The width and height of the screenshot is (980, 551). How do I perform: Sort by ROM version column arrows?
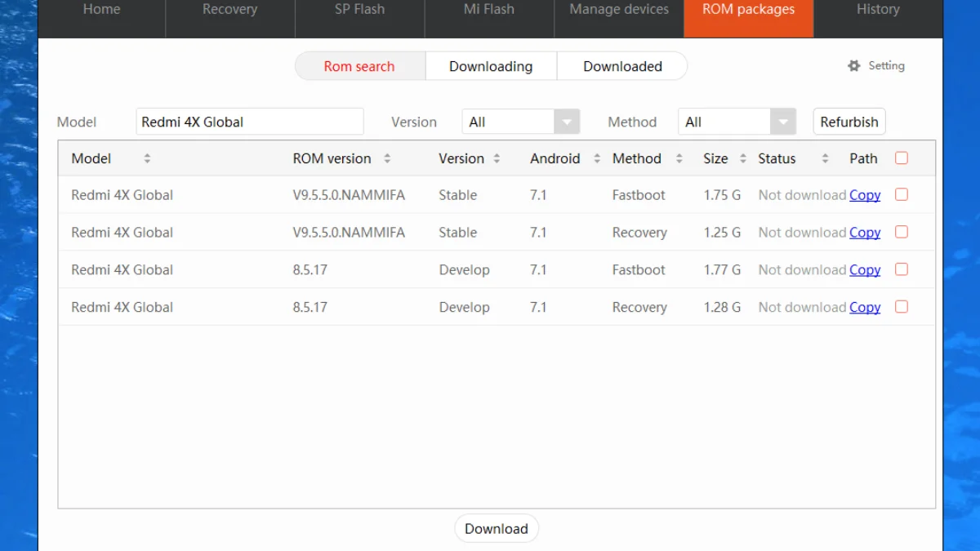point(387,158)
